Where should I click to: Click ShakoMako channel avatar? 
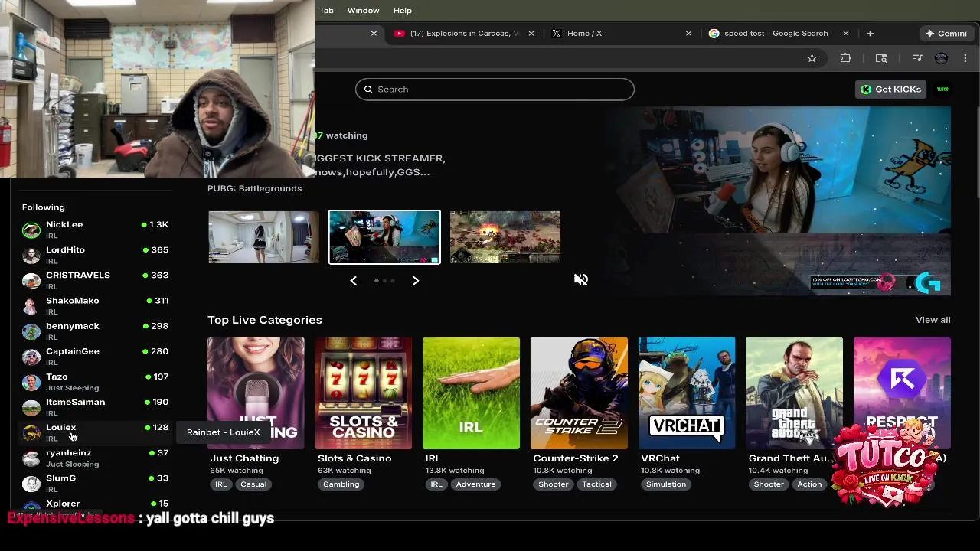(31, 305)
